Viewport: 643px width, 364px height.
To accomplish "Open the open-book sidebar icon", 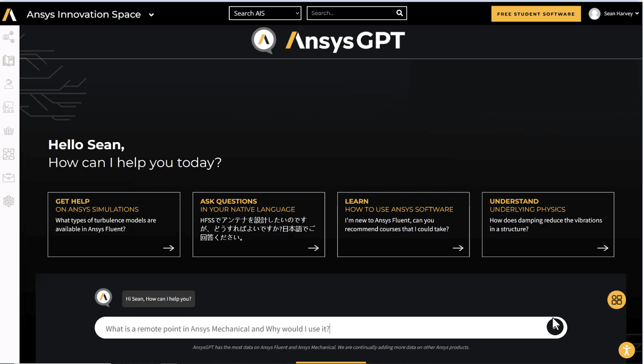I will [x=9, y=61].
